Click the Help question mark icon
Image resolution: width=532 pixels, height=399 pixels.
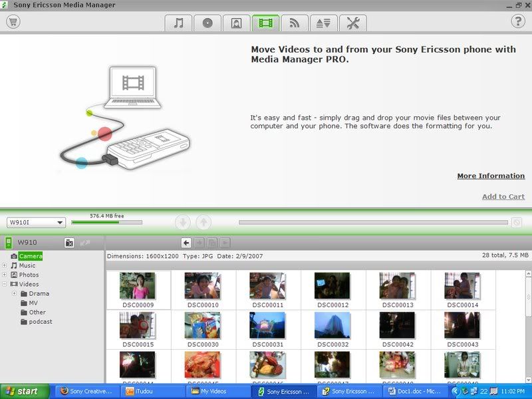(x=518, y=21)
